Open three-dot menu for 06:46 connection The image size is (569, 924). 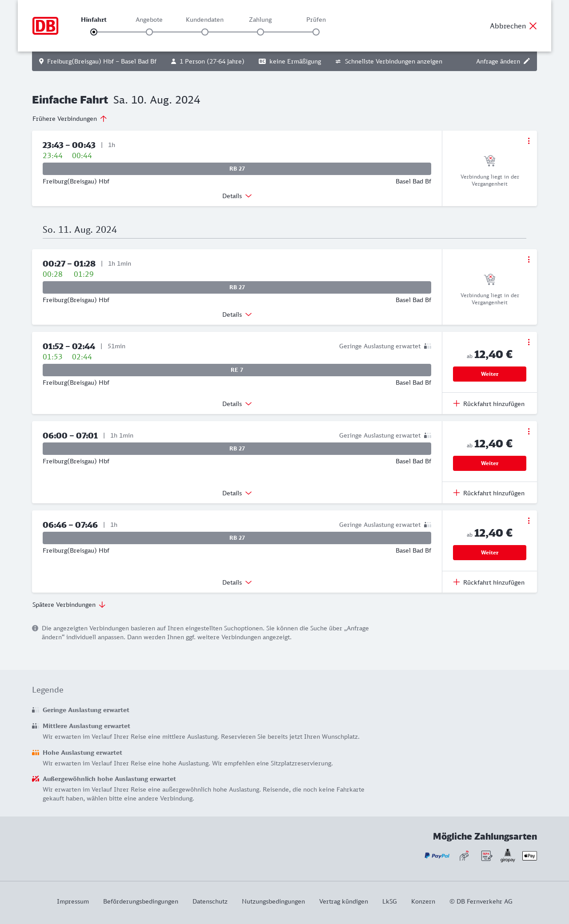[x=529, y=521]
